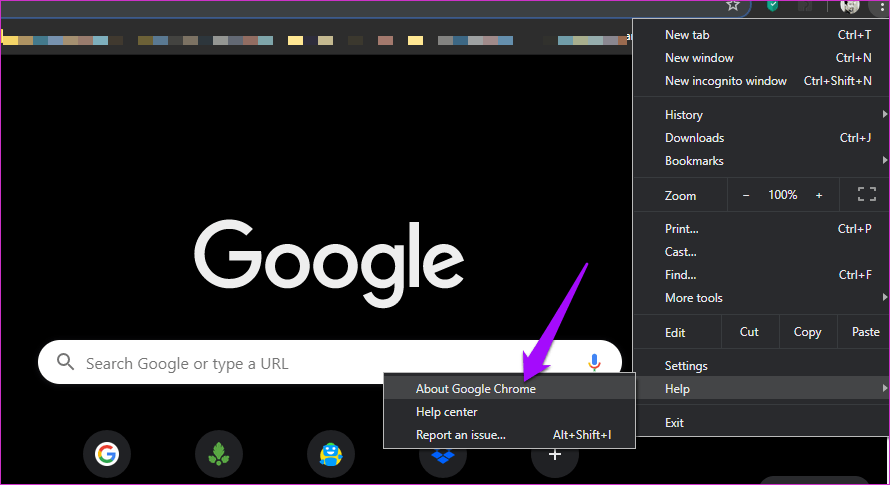
Task: Open the Dropbox shortcut tile
Action: pos(443,459)
